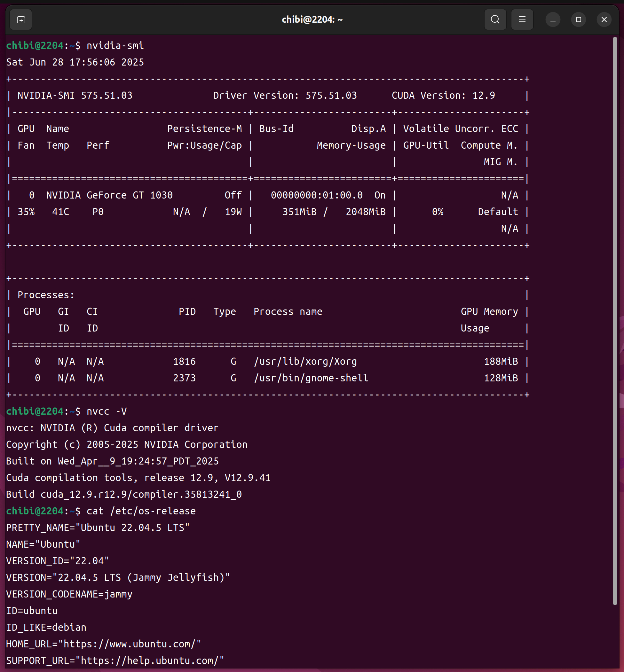Click the 351MiB memory usage value
Viewport: 624px width, 672px height.
299,212
